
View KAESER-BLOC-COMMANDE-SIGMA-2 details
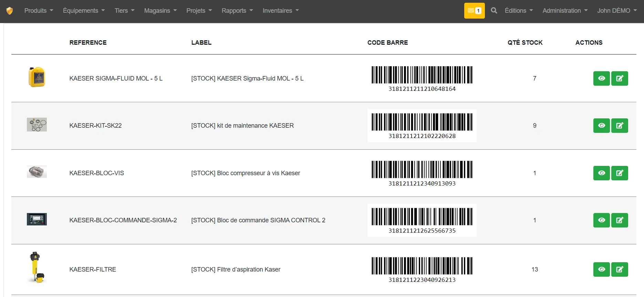click(601, 220)
